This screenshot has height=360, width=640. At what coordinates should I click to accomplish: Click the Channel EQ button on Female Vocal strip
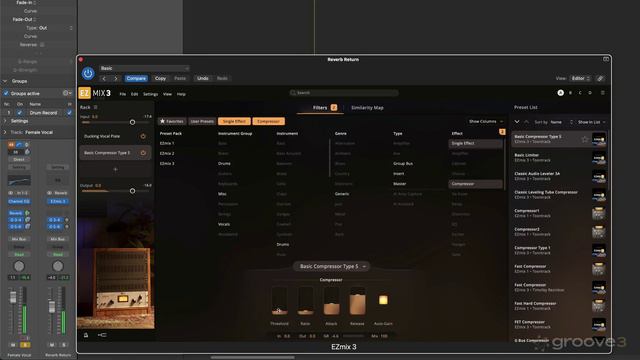pyautogui.click(x=19, y=202)
